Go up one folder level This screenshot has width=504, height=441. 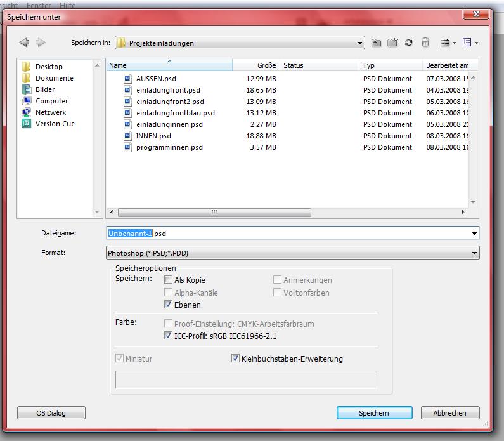click(x=377, y=43)
